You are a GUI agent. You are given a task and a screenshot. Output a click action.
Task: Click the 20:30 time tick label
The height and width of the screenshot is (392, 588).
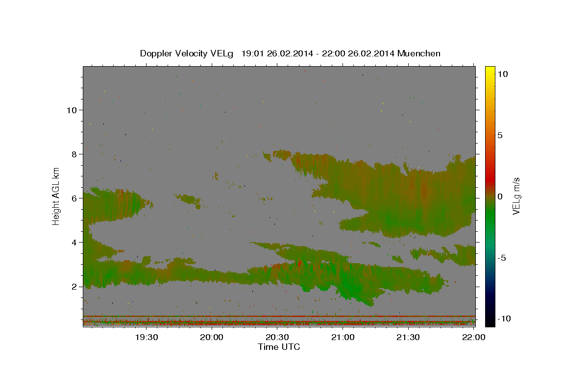coord(277,337)
